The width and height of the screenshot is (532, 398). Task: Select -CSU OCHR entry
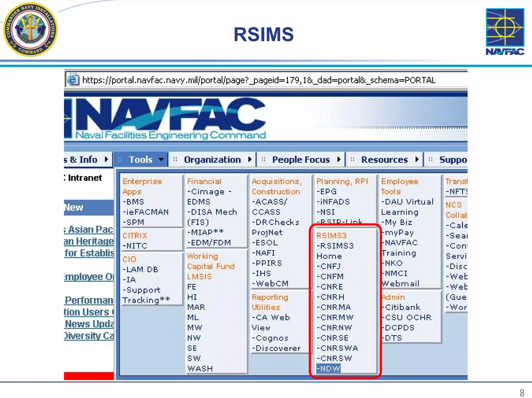(407, 318)
